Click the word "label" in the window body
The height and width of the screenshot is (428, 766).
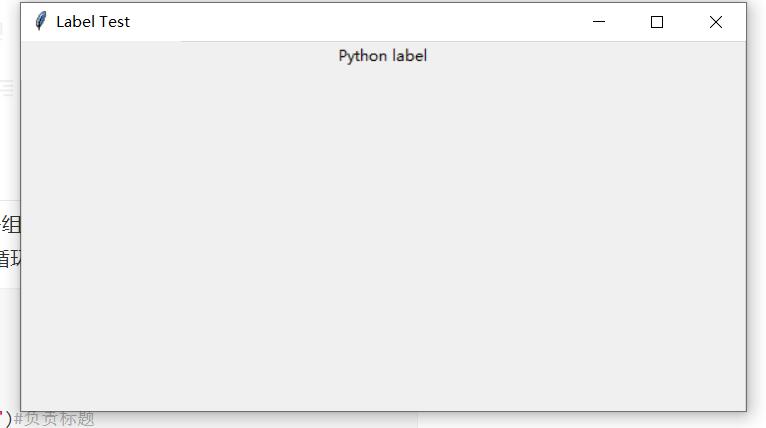coord(409,56)
